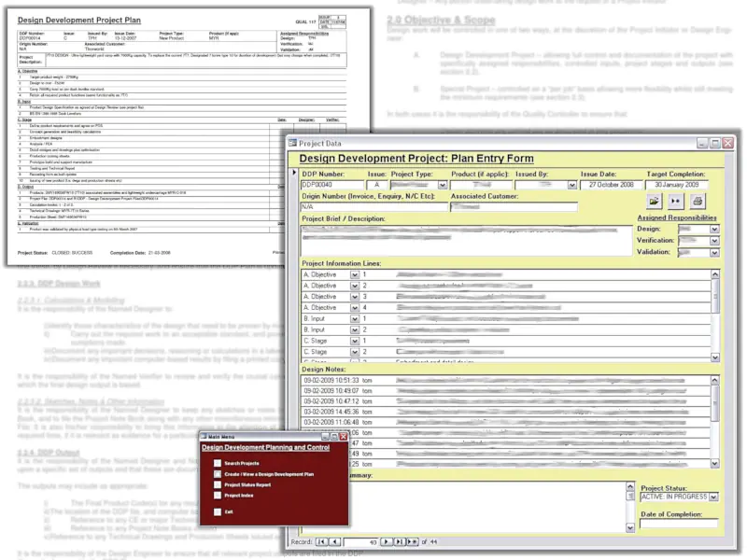Open the Project Type dropdown
This screenshot has height=560, width=747.
[x=443, y=185]
